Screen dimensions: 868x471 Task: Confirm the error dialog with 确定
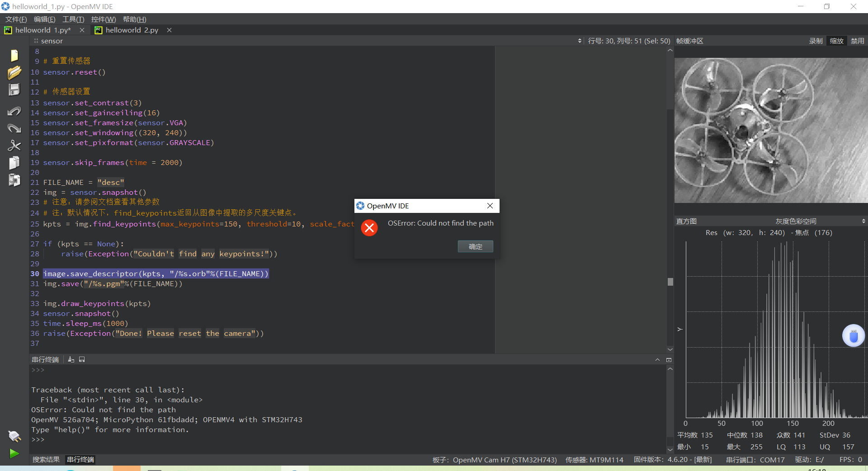pyautogui.click(x=475, y=246)
